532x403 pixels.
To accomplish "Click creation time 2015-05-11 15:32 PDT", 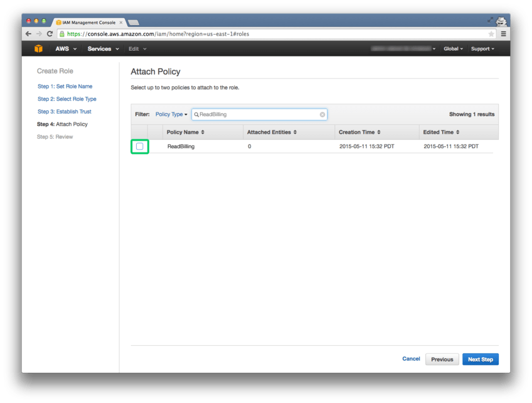I will pos(367,146).
